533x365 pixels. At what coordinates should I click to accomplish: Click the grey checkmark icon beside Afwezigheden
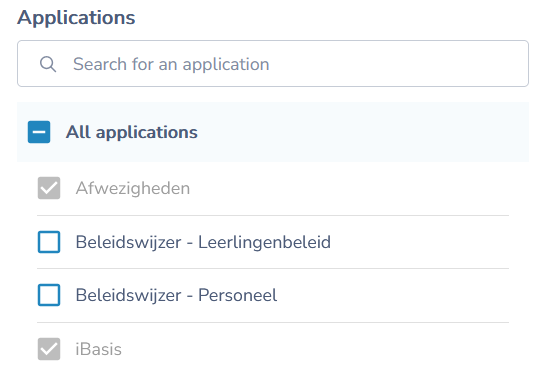click(49, 188)
